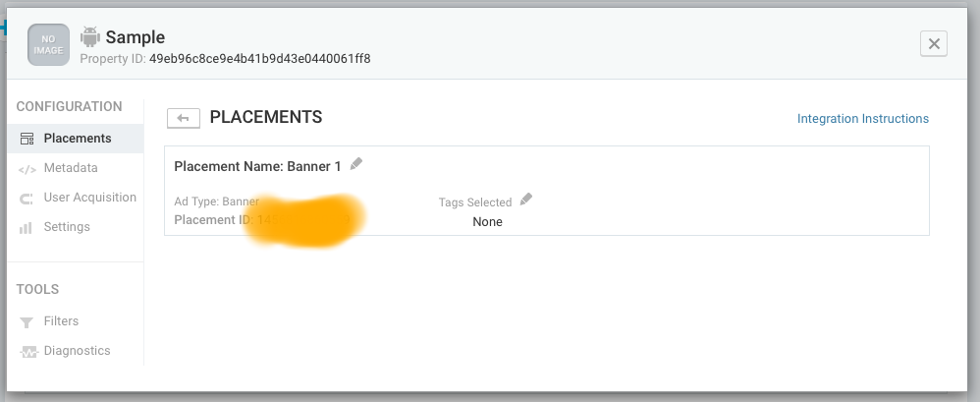Click the Ad Type: Banner text
980x402 pixels.
coord(216,201)
